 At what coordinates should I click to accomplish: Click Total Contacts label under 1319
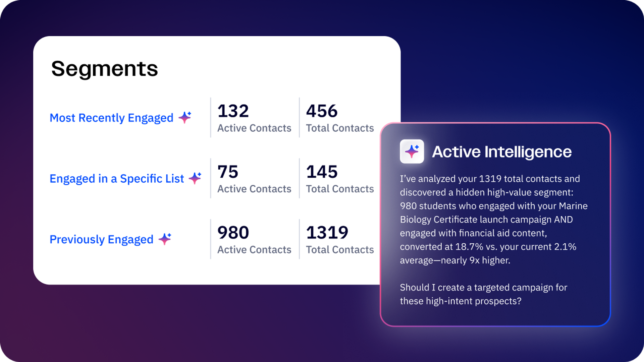click(x=340, y=250)
